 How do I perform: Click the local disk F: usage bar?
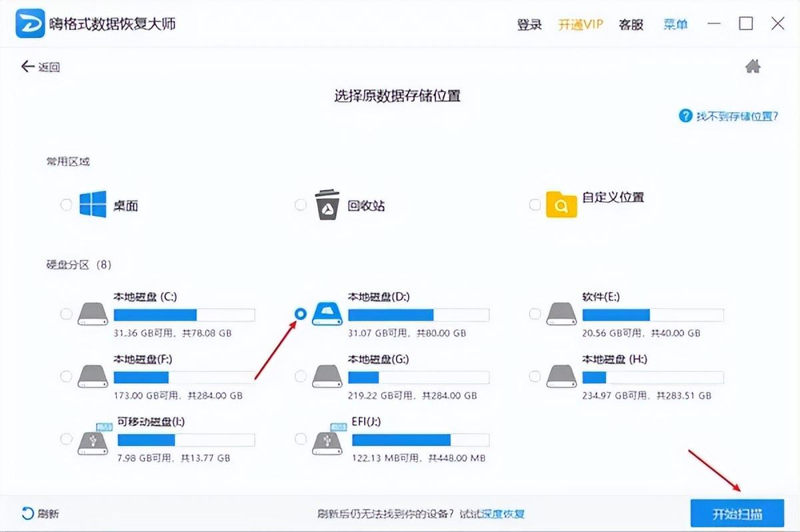click(184, 377)
